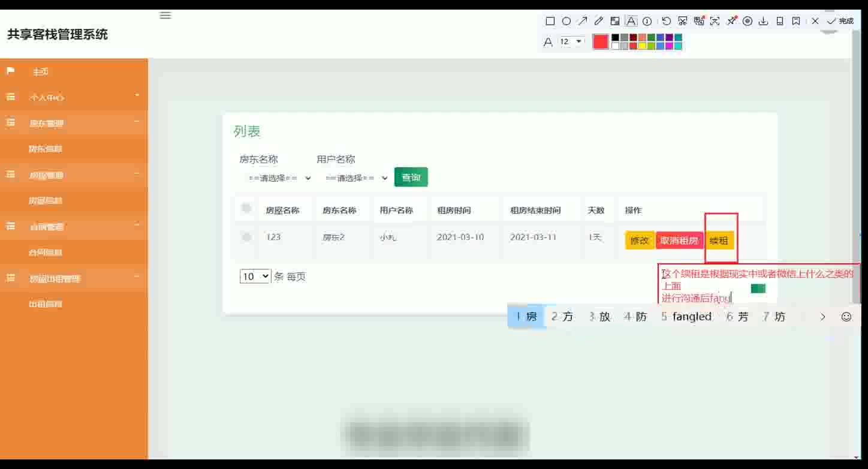Choose IME candidate 4 防
Image resolution: width=868 pixels, height=469 pixels.
(x=635, y=317)
